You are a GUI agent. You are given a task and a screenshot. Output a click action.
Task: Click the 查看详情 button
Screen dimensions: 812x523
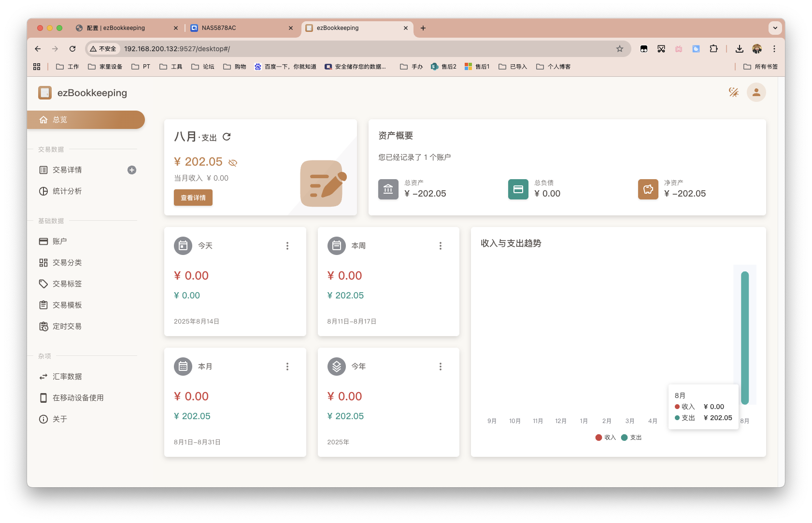193,198
